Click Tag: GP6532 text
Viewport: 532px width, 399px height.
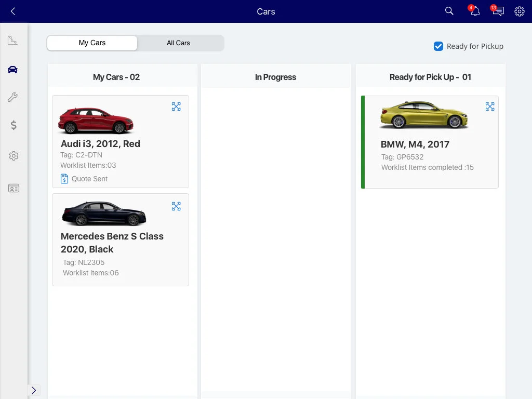pos(403,157)
